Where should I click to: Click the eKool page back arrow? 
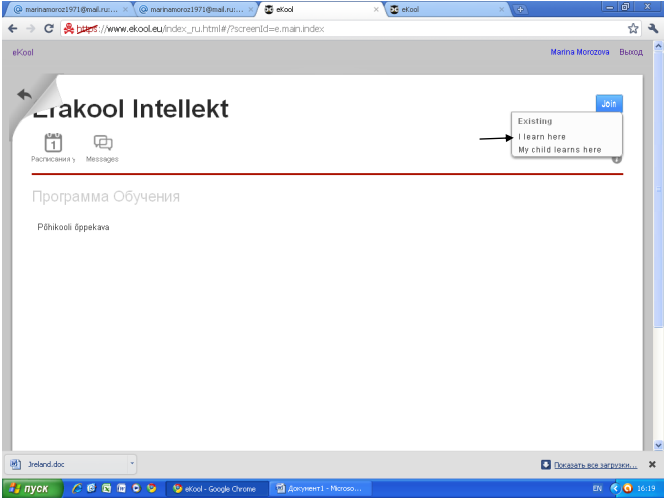[25, 94]
